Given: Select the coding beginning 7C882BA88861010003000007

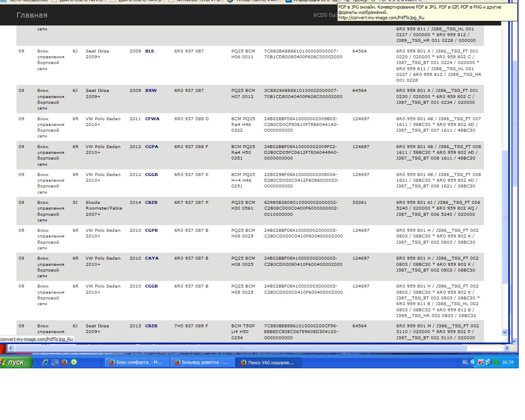Looking at the screenshot, I should pos(303,54).
